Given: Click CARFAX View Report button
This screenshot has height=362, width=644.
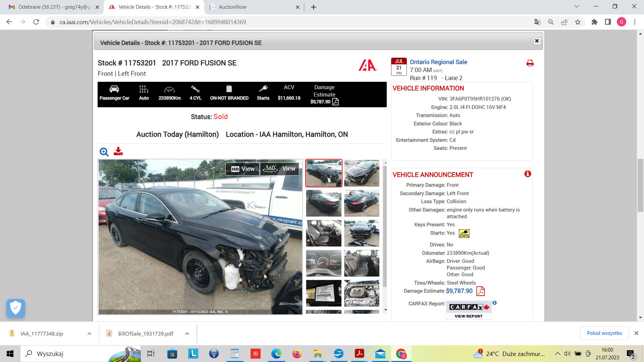Looking at the screenshot, I should (x=469, y=311).
